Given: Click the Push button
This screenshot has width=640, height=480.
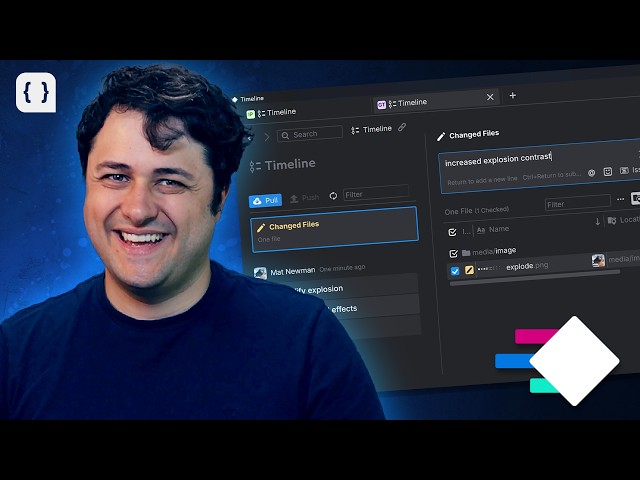Looking at the screenshot, I should (304, 198).
